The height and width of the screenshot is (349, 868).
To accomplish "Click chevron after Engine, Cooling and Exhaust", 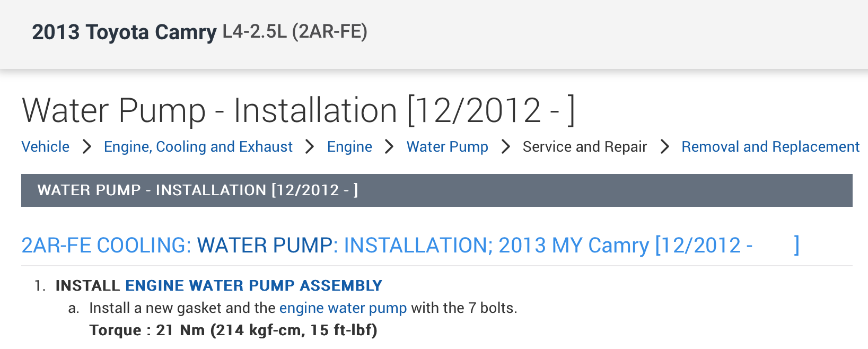I will pyautogui.click(x=310, y=146).
